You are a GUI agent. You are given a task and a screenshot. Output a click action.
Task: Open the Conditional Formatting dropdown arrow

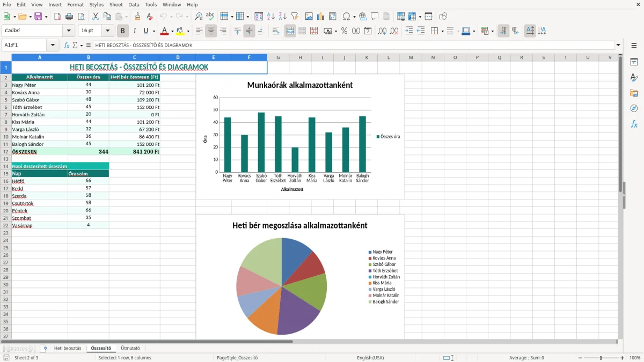coord(492,31)
